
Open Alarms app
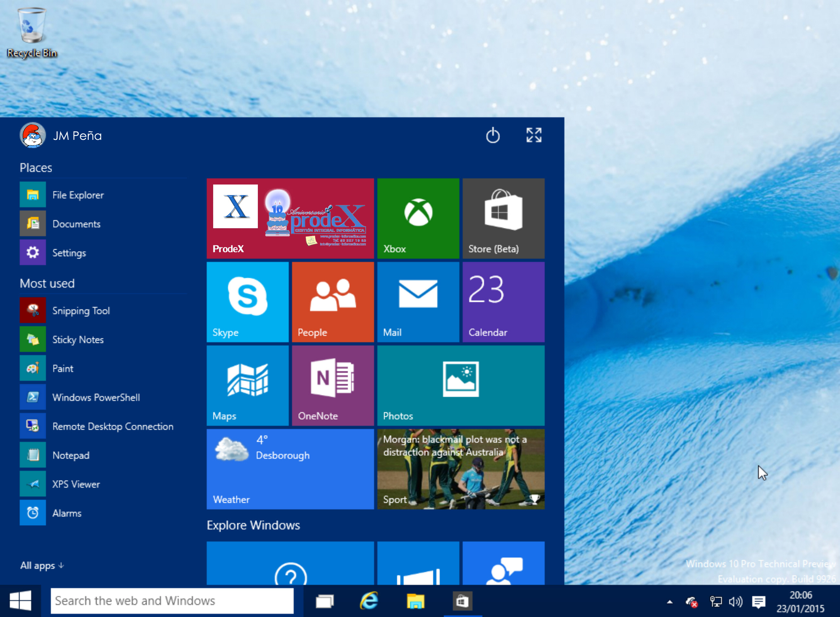(x=103, y=513)
